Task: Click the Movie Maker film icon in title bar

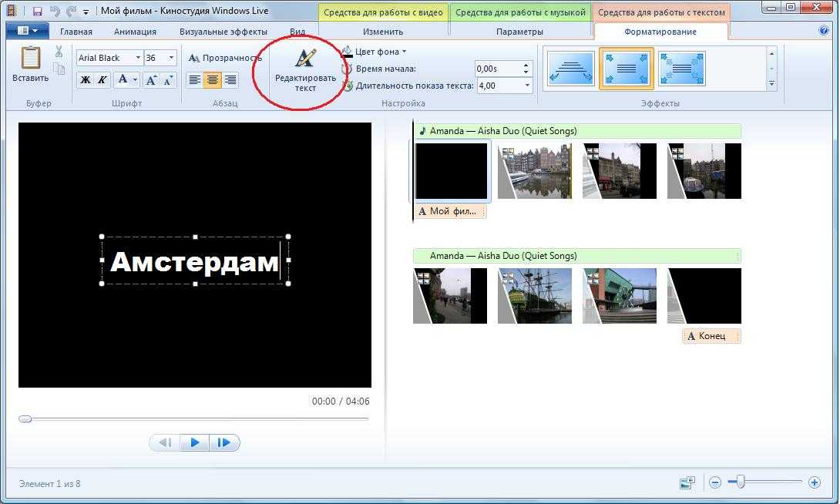Action: tap(12, 11)
